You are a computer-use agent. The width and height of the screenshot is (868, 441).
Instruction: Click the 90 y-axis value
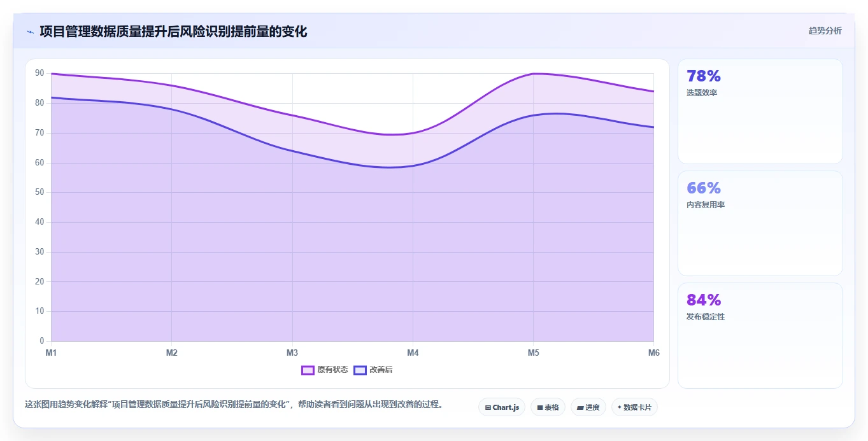coord(39,73)
